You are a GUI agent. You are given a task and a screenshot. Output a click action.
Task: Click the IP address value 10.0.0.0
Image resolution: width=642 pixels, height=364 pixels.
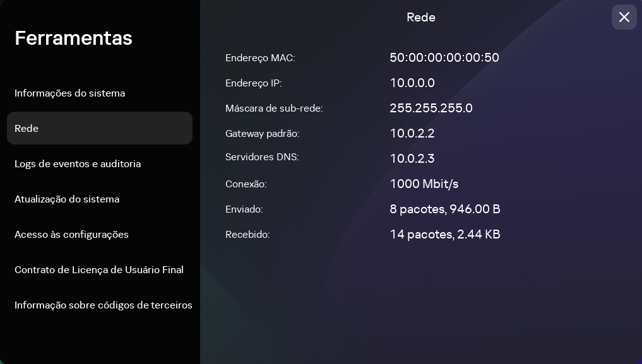click(412, 83)
